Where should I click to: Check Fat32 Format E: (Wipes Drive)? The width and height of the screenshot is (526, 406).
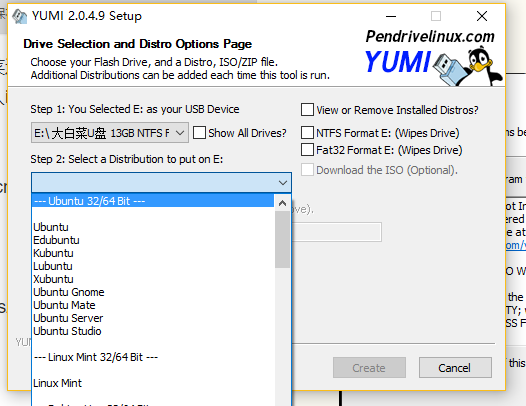pos(307,150)
